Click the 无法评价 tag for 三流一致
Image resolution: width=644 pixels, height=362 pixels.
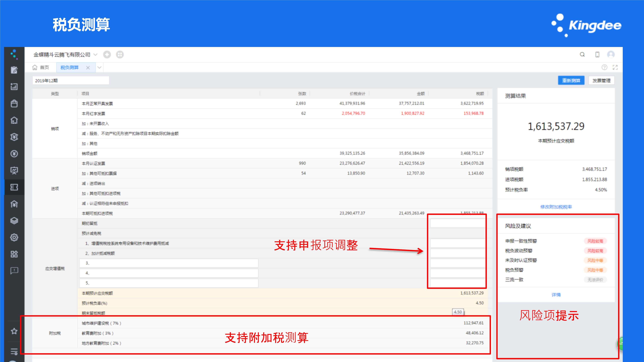[x=595, y=280]
